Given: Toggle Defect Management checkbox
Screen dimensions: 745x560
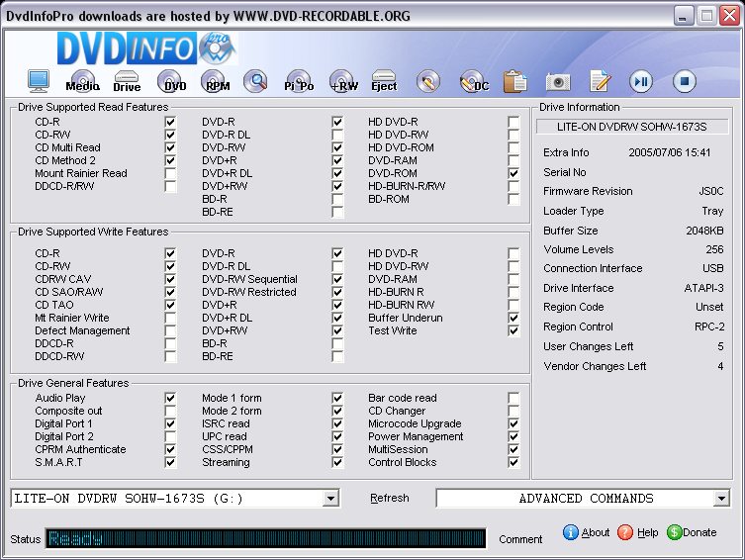Looking at the screenshot, I should tap(170, 330).
